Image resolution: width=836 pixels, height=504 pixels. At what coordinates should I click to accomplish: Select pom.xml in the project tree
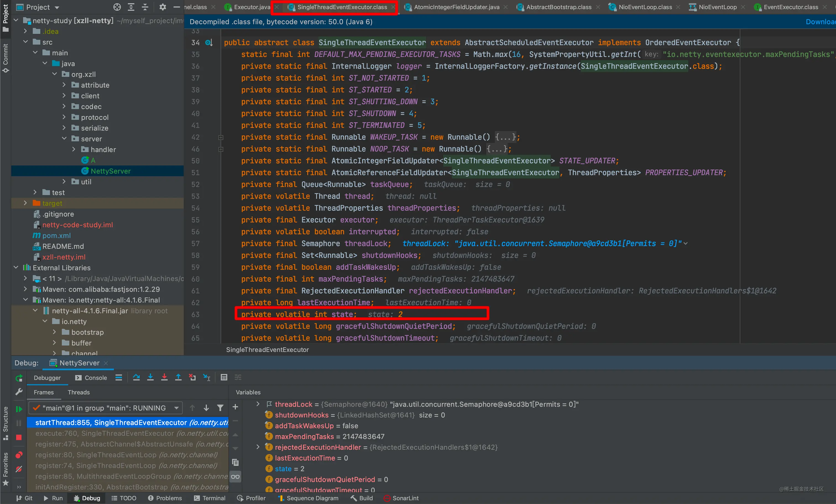pos(56,236)
